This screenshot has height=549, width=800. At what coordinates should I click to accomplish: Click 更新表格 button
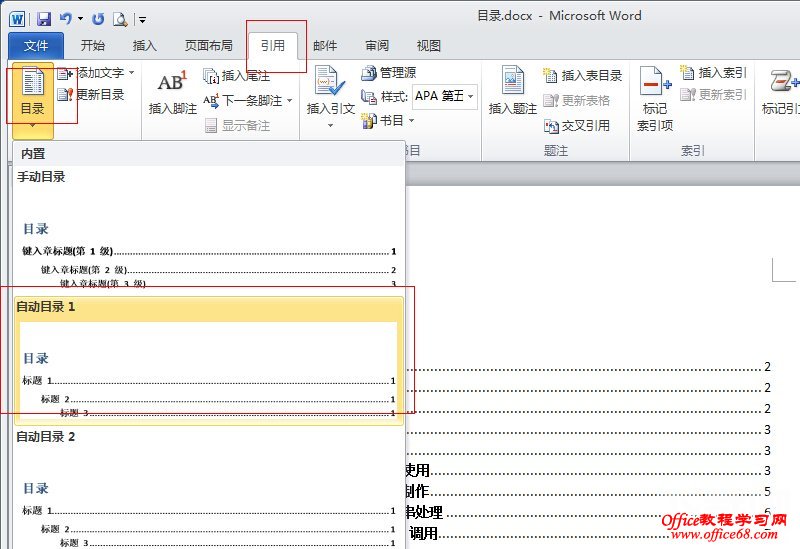tap(577, 101)
